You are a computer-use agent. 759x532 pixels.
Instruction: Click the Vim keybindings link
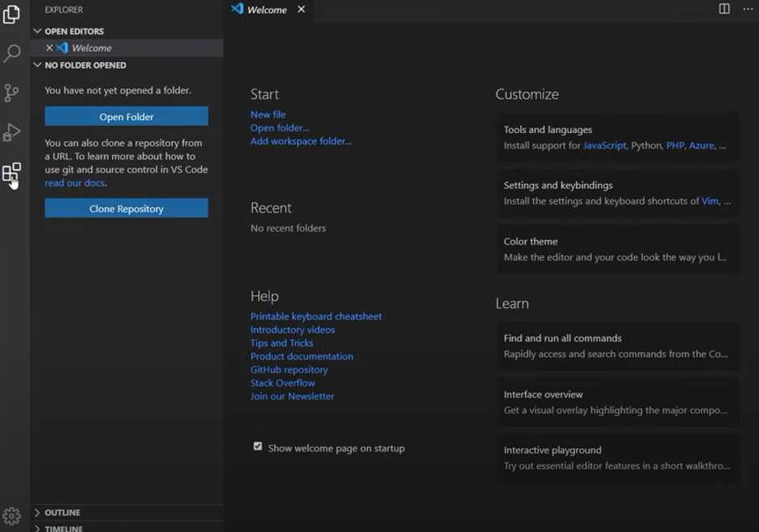[x=710, y=202]
